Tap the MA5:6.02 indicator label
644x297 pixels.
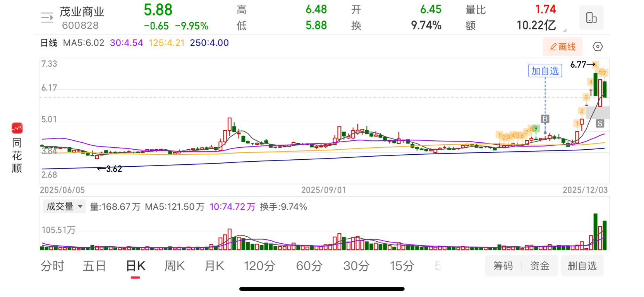click(x=84, y=43)
